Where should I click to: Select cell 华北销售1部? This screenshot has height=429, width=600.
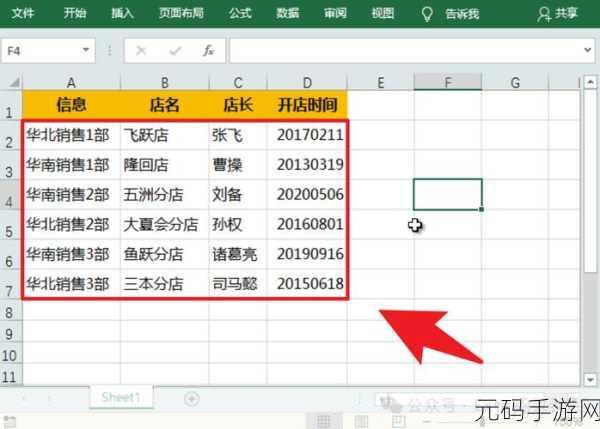[x=72, y=135]
